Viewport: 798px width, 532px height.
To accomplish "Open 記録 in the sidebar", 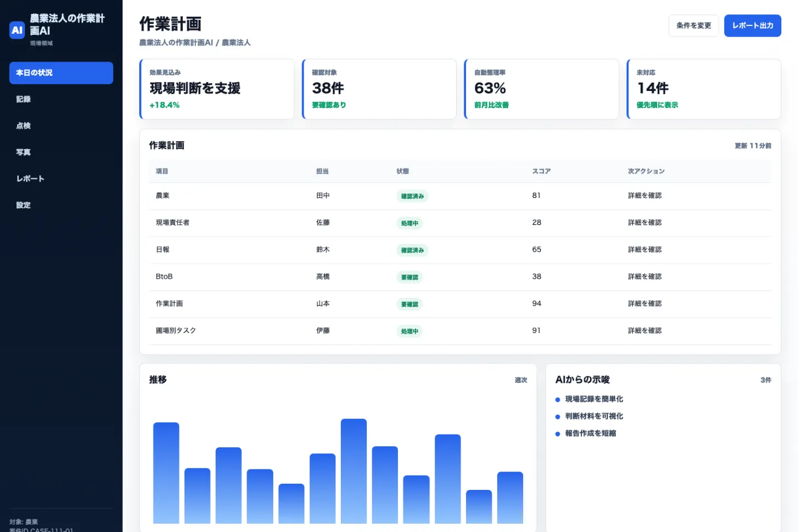I will pos(61,100).
